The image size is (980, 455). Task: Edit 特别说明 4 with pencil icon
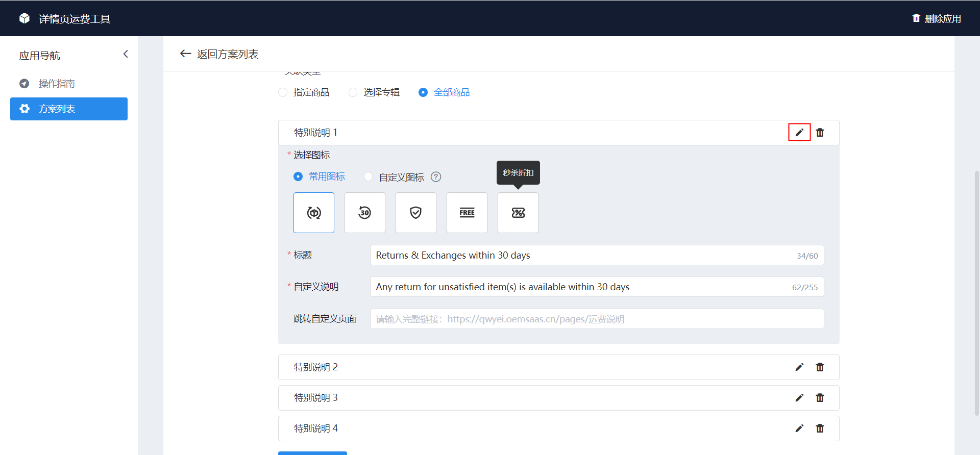[x=799, y=428]
